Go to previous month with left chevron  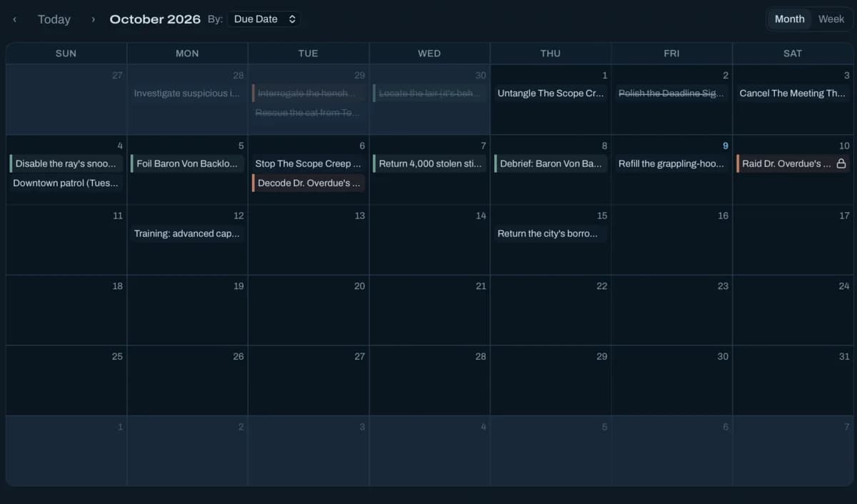click(x=15, y=19)
